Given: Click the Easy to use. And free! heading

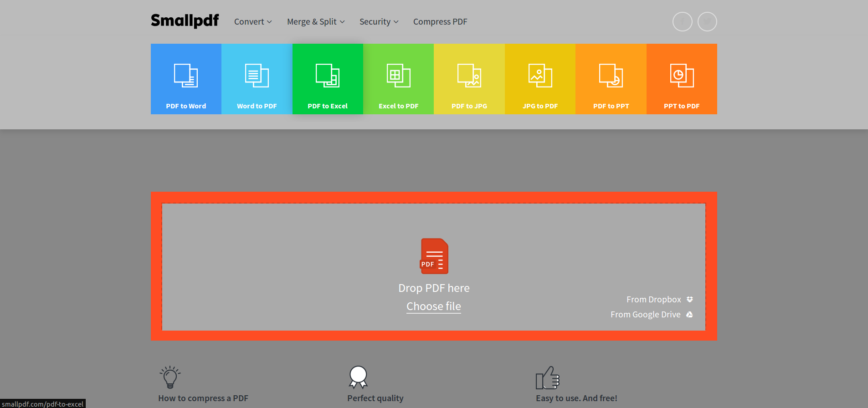Looking at the screenshot, I should click(x=576, y=398).
